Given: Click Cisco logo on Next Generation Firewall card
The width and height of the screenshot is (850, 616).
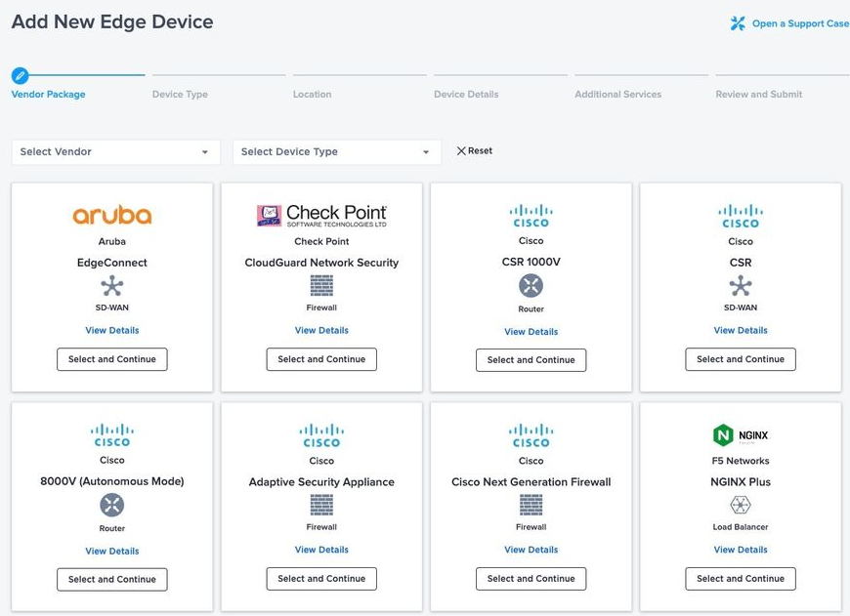Looking at the screenshot, I should point(531,436).
